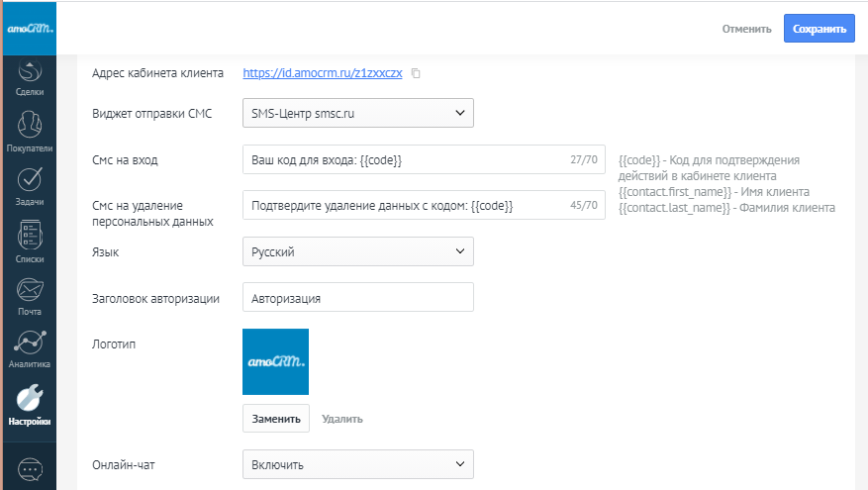The height and width of the screenshot is (490, 868).
Task: Expand the Виджет отправки СМС dropdown
Action: 357,114
